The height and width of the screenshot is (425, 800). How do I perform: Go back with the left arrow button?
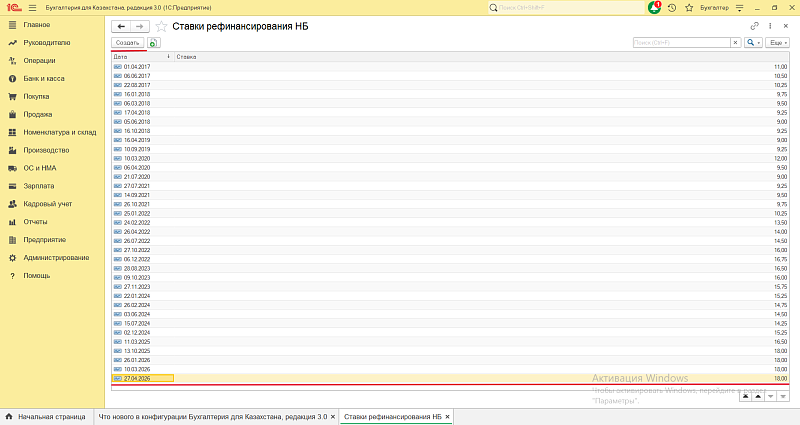[121, 27]
